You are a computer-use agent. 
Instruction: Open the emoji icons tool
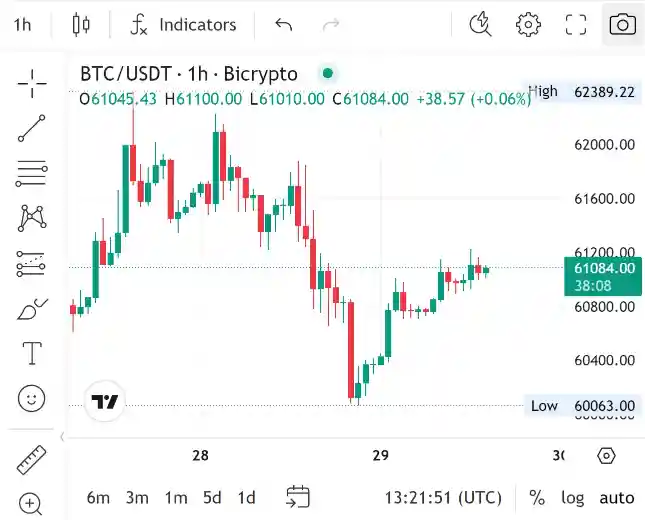[32, 398]
